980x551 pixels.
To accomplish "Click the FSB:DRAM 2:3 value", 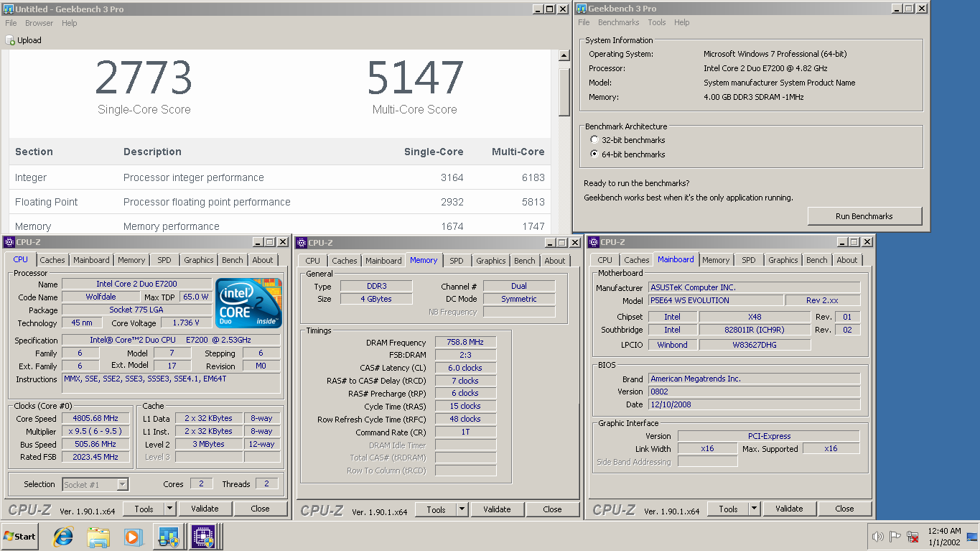I will click(465, 356).
